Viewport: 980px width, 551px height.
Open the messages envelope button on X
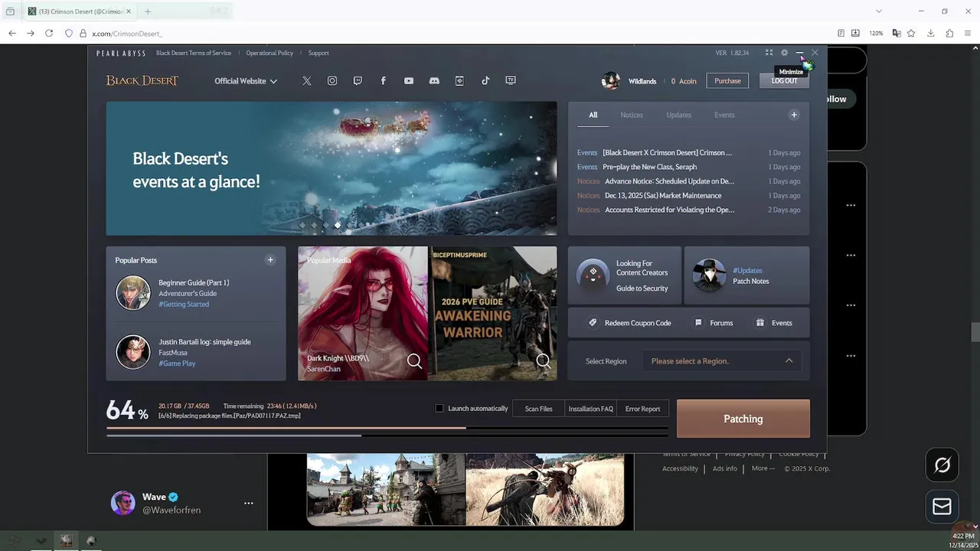pos(942,507)
